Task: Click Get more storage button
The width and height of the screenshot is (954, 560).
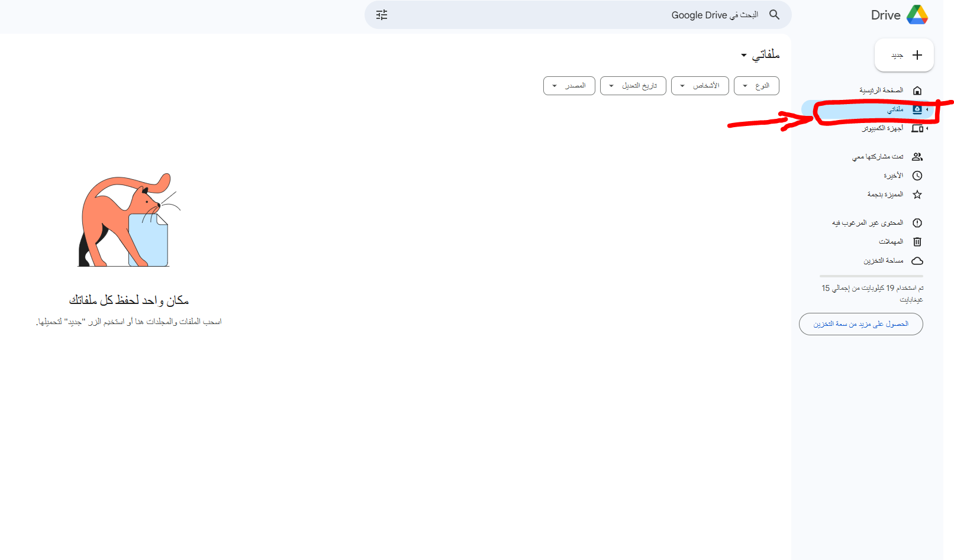Action: point(861,324)
